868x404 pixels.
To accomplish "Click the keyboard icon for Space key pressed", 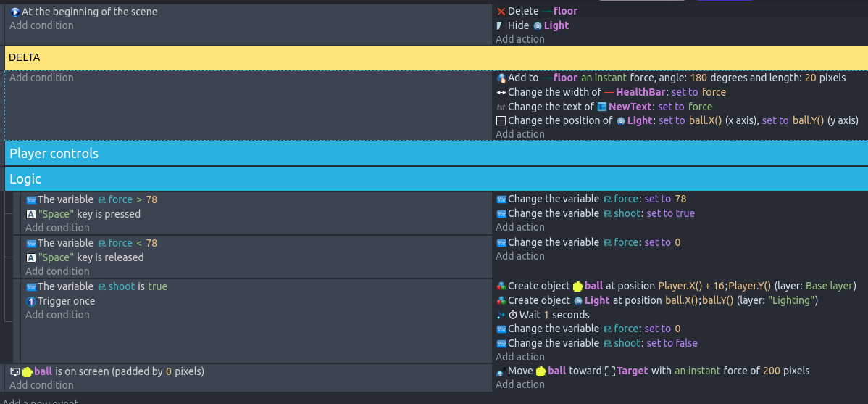I will (30, 215).
